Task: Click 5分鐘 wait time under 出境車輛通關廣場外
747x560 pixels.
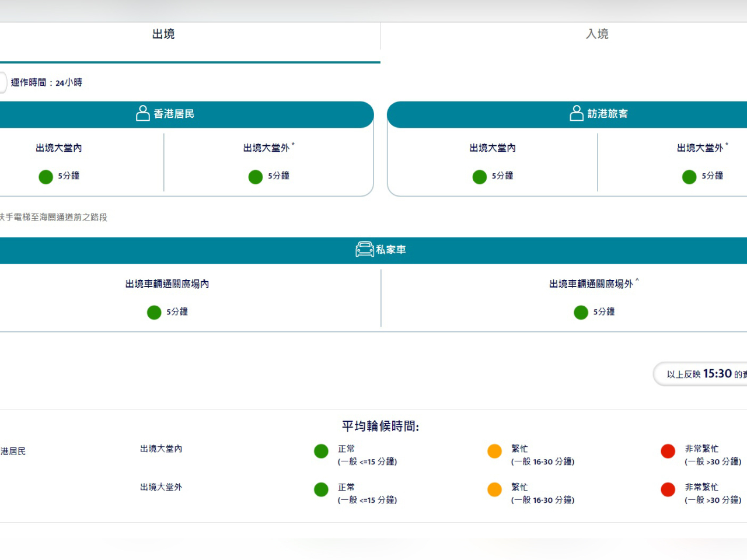Action: click(604, 312)
